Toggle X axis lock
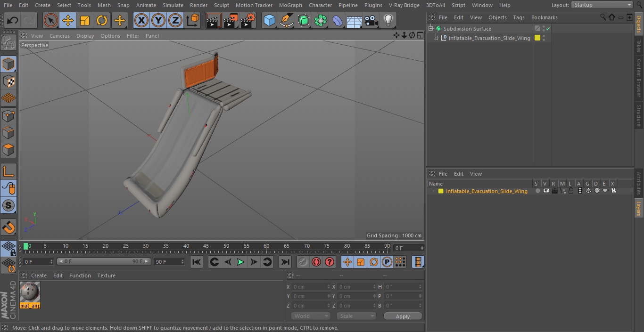 point(141,20)
